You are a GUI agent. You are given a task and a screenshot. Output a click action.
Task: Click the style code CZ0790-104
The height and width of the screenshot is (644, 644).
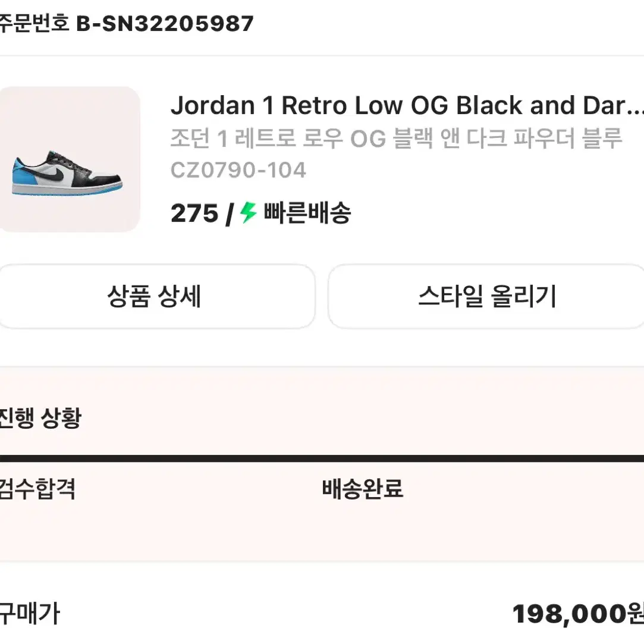238,170
